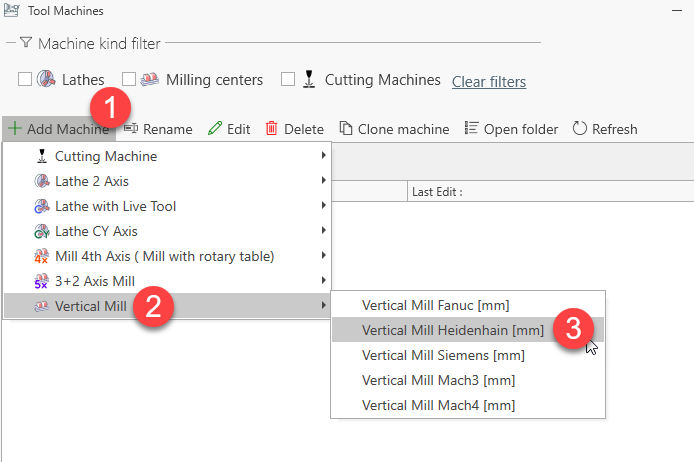Tick the Milling centers filter checkbox
This screenshot has width=694, height=462.
[x=129, y=80]
